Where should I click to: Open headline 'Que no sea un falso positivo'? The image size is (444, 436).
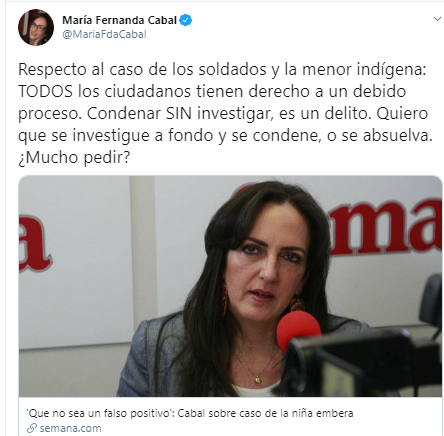pos(190,413)
